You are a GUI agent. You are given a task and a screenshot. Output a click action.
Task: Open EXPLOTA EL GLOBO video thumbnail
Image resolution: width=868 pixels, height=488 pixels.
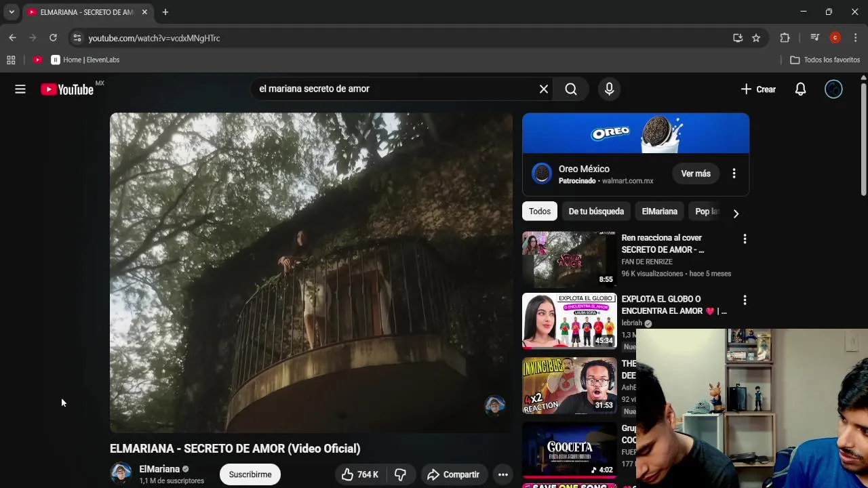(x=570, y=321)
